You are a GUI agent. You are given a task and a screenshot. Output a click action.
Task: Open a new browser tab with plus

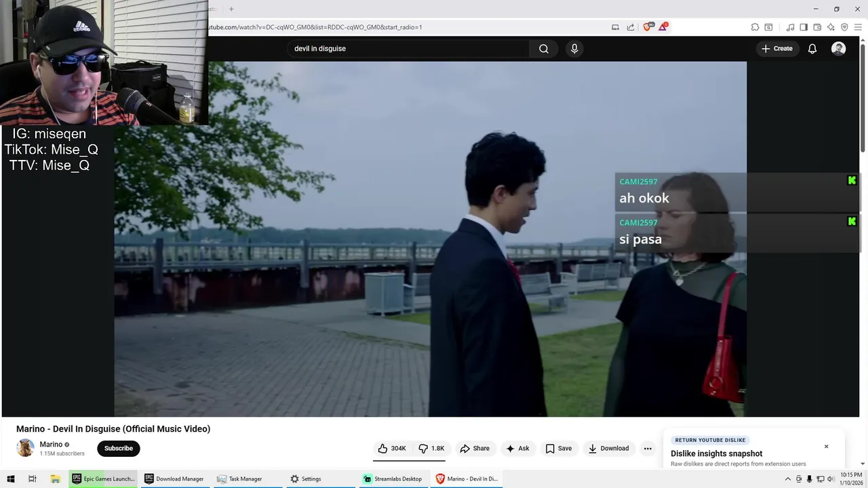231,9
